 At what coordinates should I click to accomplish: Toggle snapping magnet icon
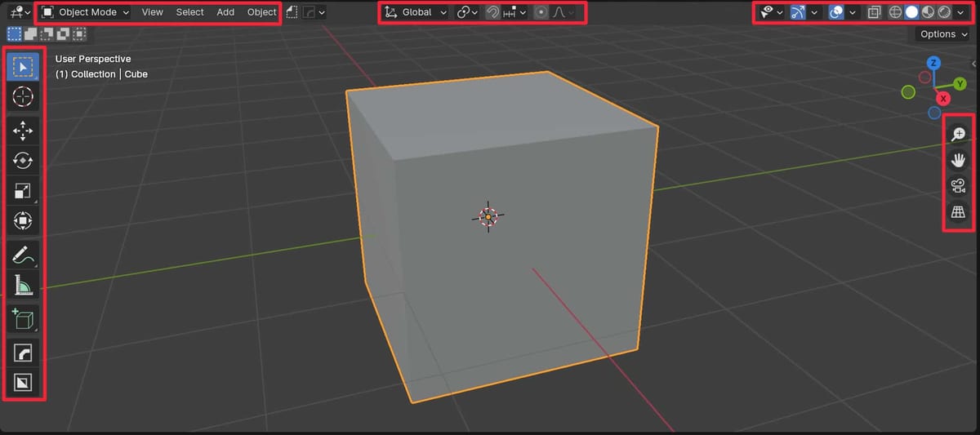click(x=492, y=12)
